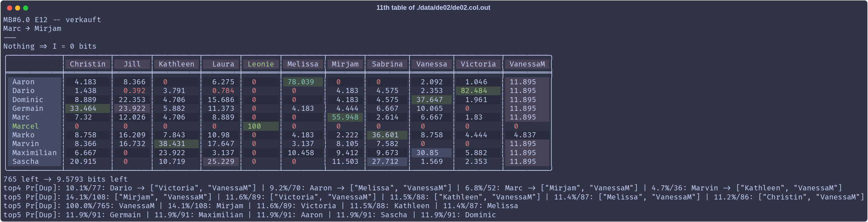Click the 55.948 cell in the Marc row
868x222 pixels.
pyautogui.click(x=345, y=117)
